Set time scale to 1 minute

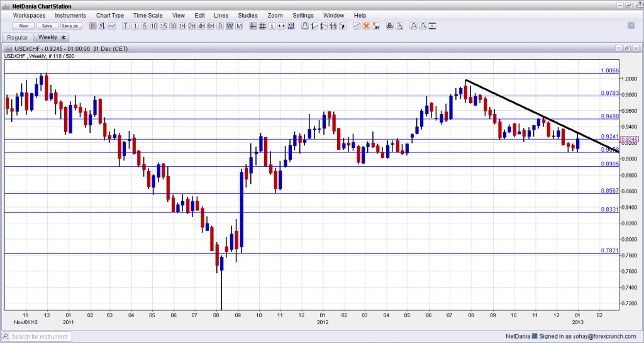[135, 26]
